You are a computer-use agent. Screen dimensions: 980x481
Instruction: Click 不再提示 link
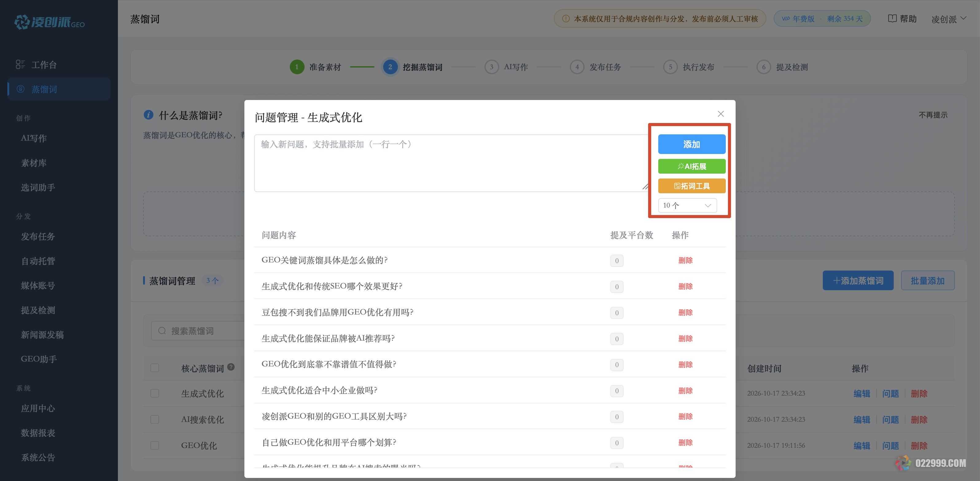point(933,115)
